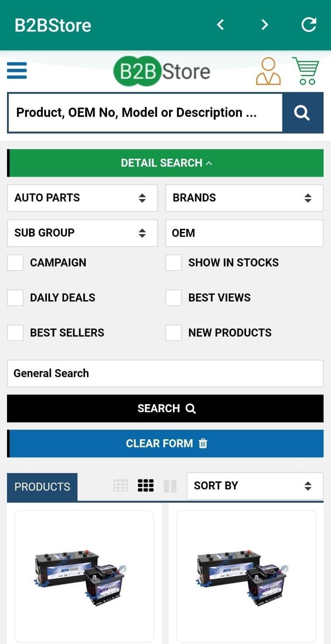Check SHOW IN STOCKS option
The height and width of the screenshot is (644, 331).
click(x=173, y=263)
